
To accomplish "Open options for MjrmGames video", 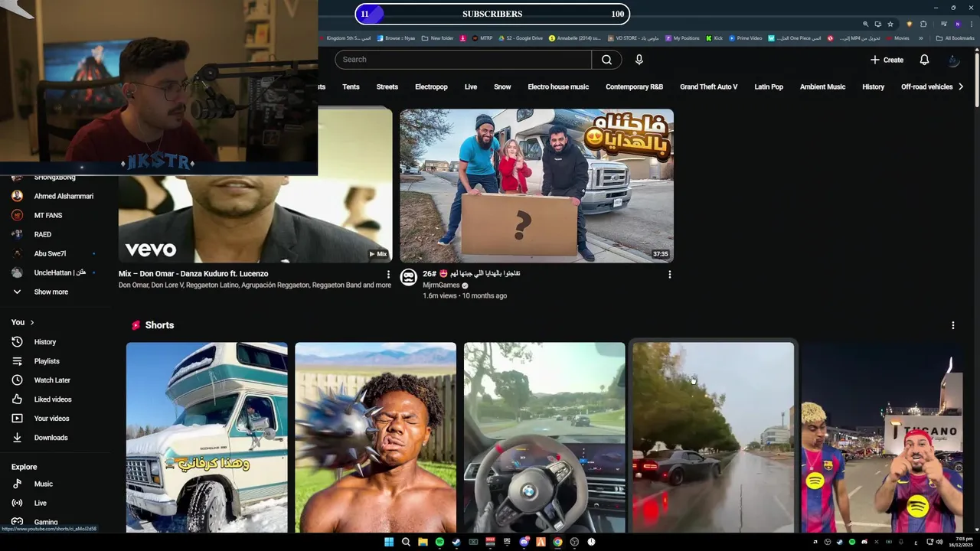I will [x=670, y=274].
